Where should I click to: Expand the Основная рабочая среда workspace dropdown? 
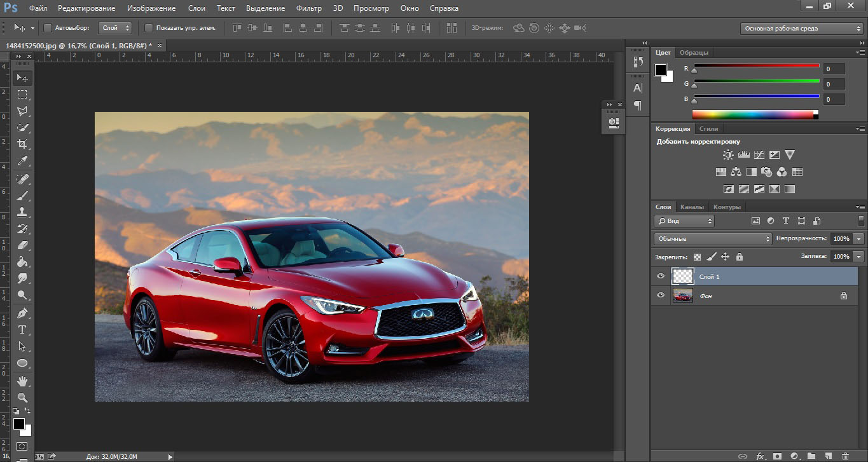801,29
